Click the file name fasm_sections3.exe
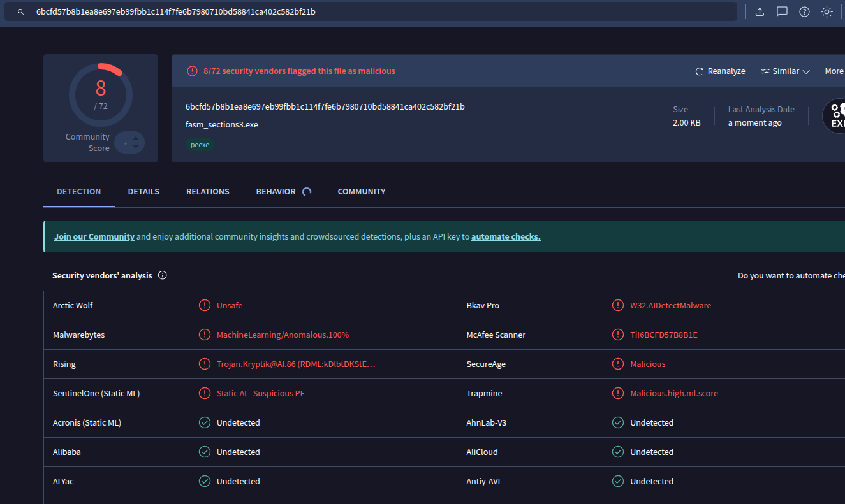The height and width of the screenshot is (504, 845). point(222,124)
